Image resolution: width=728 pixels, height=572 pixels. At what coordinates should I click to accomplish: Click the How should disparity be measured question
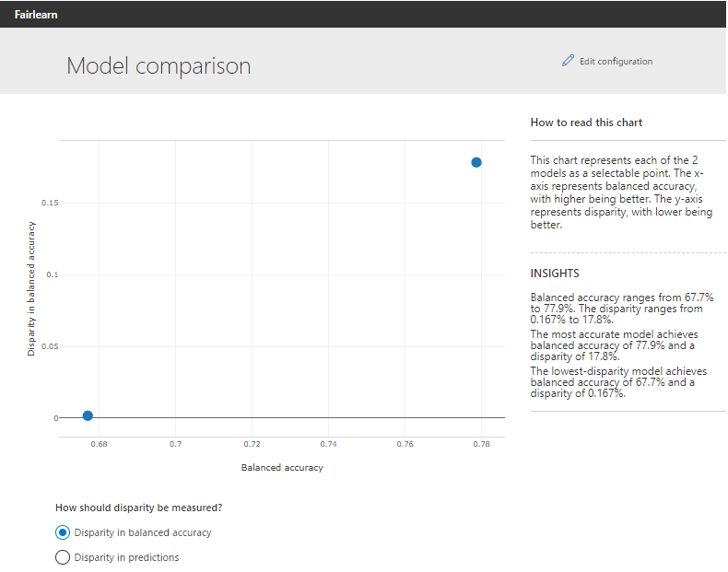point(139,508)
